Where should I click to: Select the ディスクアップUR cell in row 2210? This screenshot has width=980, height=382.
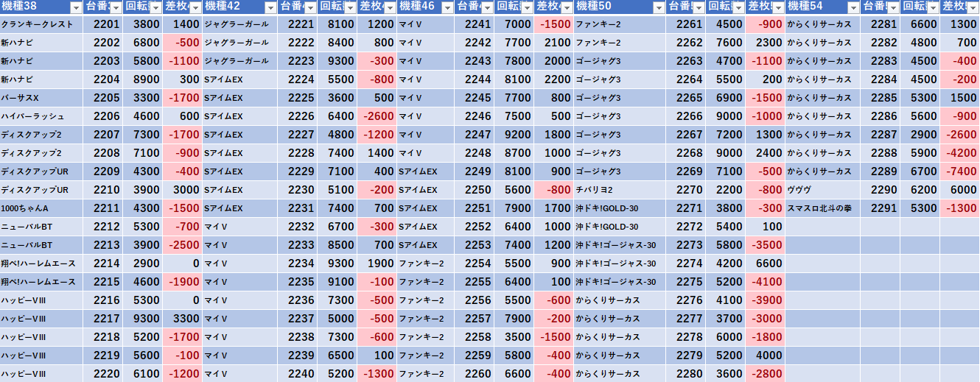(41, 190)
